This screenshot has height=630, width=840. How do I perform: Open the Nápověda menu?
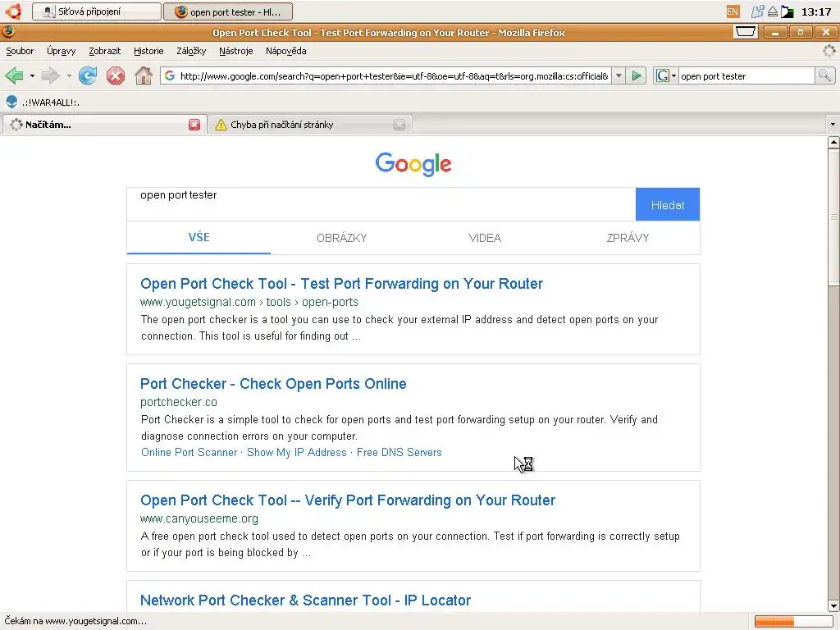click(x=286, y=51)
